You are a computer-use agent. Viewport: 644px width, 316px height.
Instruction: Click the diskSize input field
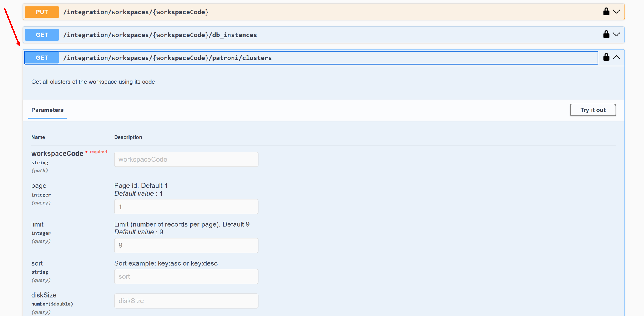tap(186, 301)
